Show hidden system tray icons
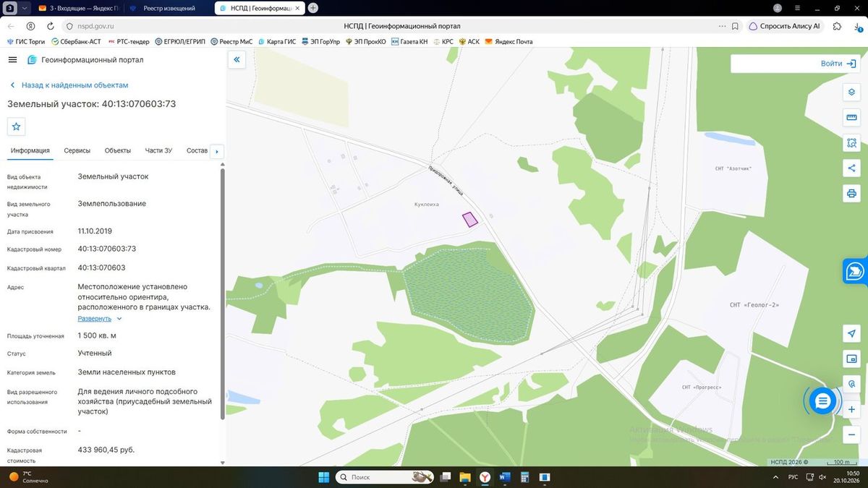This screenshot has width=868, height=488. click(775, 477)
